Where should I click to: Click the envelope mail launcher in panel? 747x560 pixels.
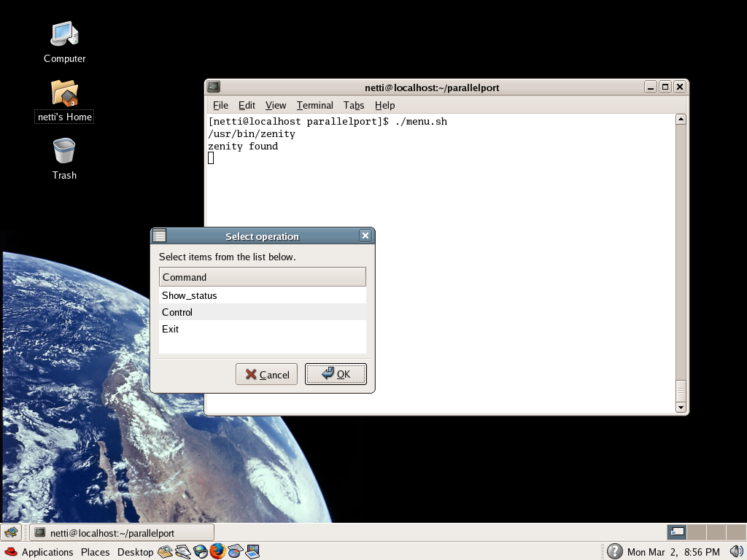coord(166,551)
